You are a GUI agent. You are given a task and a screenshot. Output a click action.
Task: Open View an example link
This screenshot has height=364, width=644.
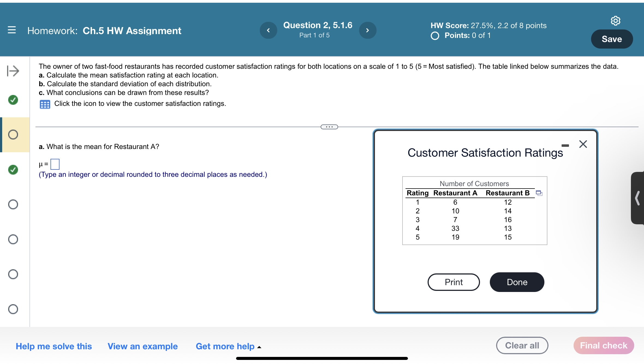click(x=142, y=346)
